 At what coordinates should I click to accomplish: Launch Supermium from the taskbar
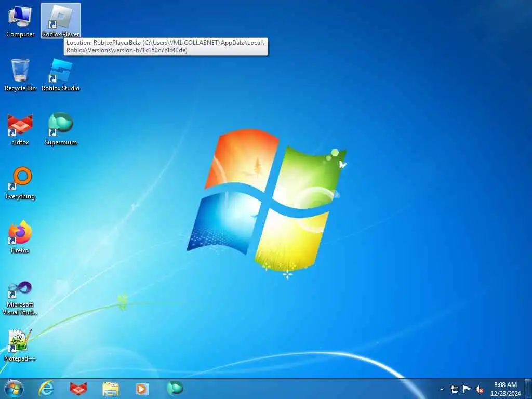click(x=175, y=388)
